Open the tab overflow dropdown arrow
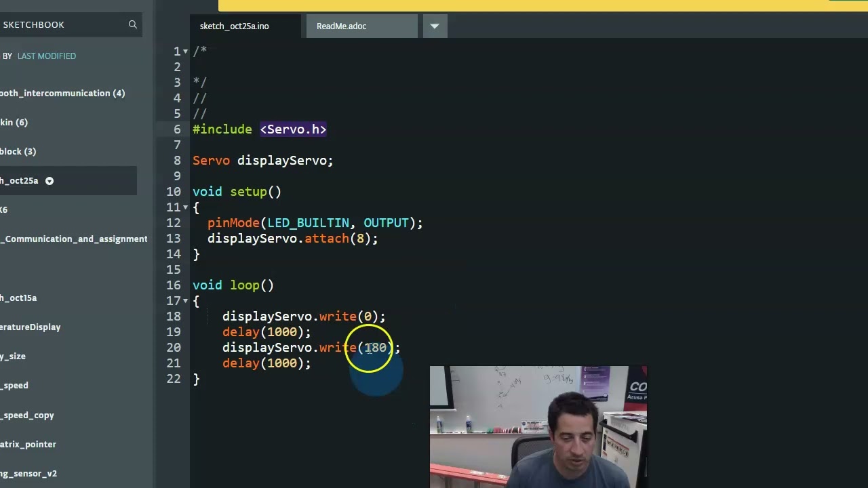This screenshot has width=868, height=488. click(x=435, y=26)
